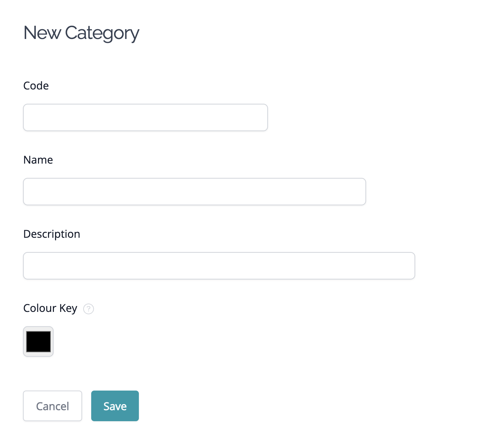Activate the empty Name field

point(195,192)
